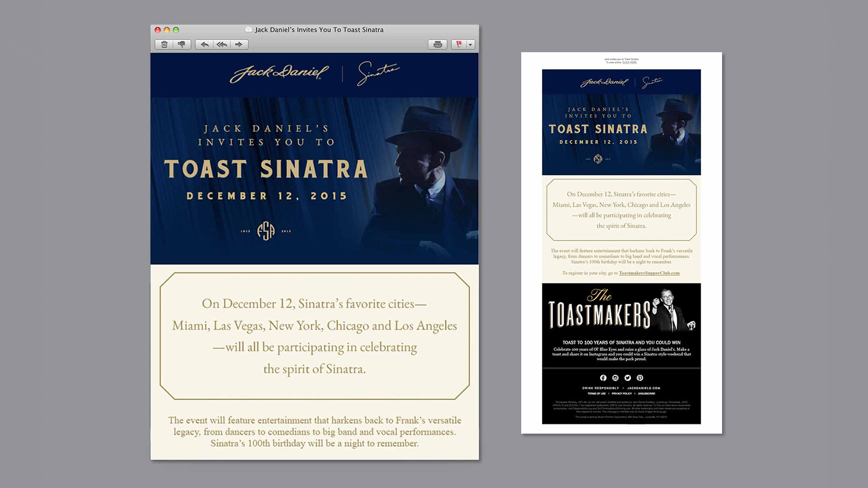Viewport: 868px width, 488px height.
Task: Click the TOAST SINATRA hero heading
Action: (x=266, y=169)
